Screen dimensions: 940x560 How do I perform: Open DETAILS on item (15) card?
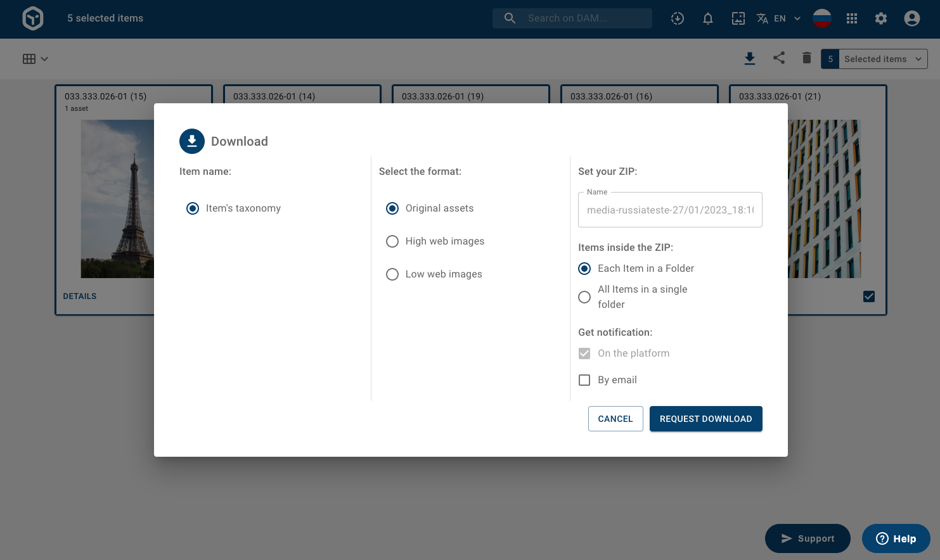pos(80,296)
